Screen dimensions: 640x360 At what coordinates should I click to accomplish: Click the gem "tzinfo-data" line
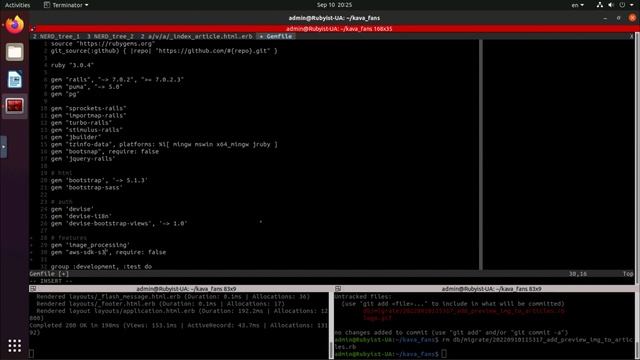tap(164, 144)
